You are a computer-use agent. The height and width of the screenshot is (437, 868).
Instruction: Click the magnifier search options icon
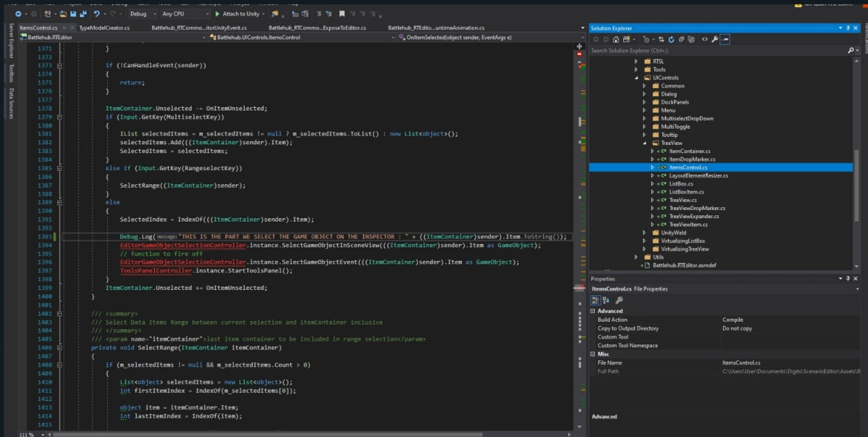851,50
